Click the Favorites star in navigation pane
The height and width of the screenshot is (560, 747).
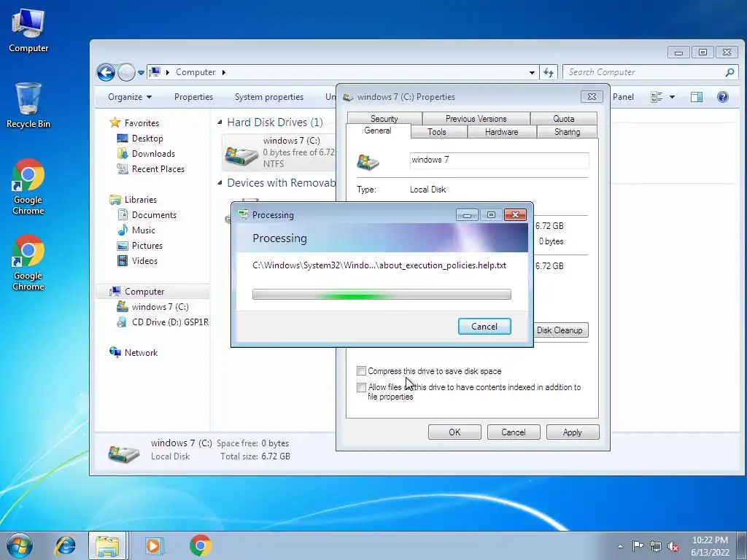115,122
